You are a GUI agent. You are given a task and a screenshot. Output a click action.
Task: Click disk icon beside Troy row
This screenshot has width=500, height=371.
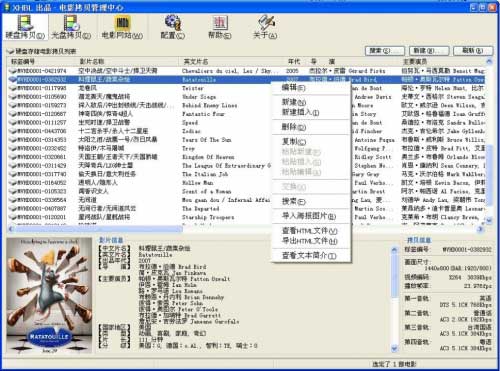(13, 148)
